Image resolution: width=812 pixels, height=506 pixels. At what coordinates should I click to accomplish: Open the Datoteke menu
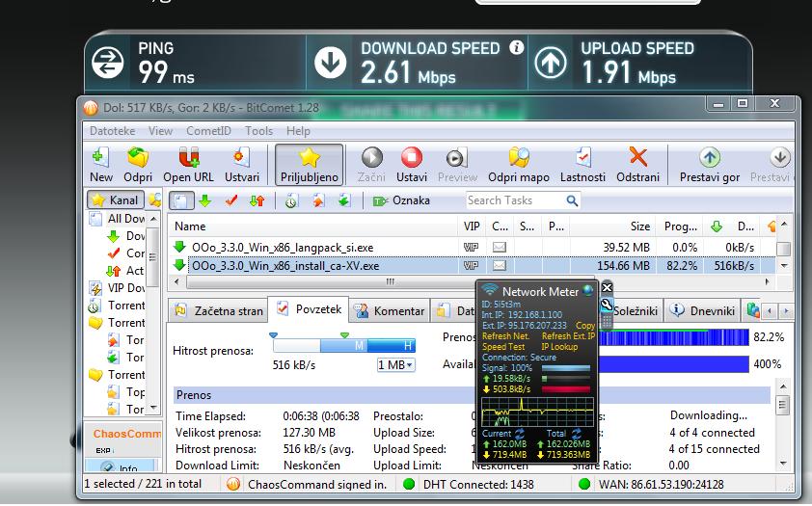pyautogui.click(x=113, y=131)
